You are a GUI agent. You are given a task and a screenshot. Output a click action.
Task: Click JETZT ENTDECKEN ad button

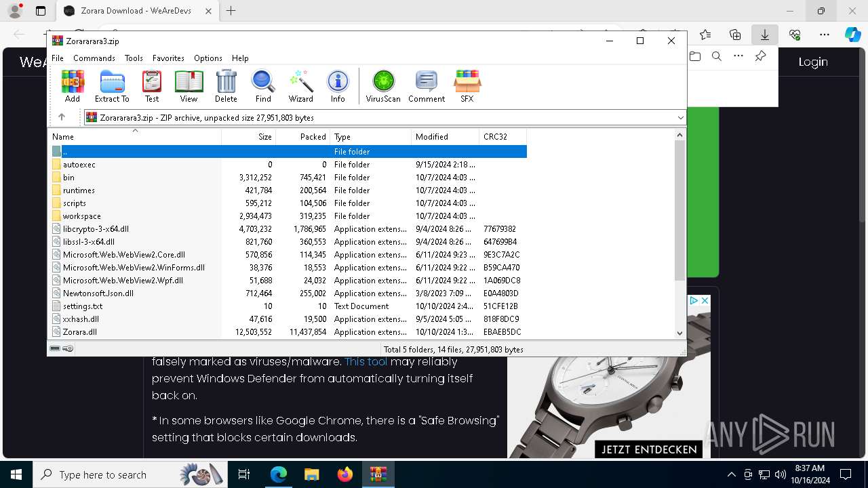[649, 449]
